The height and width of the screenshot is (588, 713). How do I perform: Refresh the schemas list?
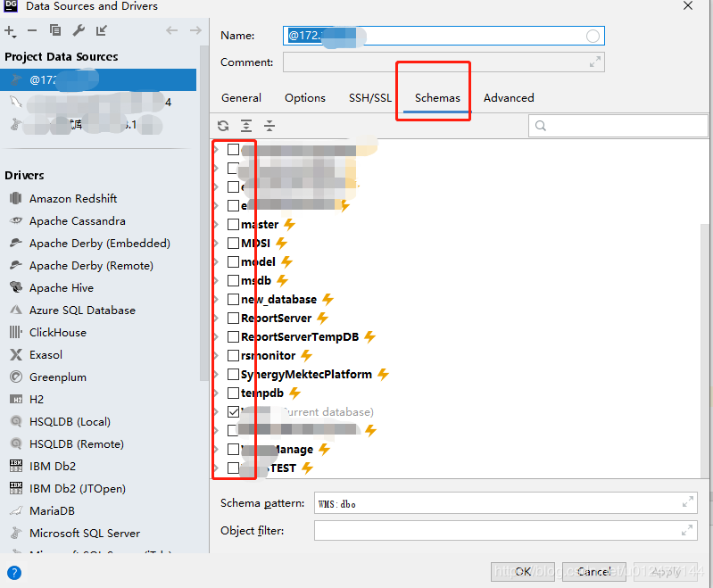click(x=223, y=126)
